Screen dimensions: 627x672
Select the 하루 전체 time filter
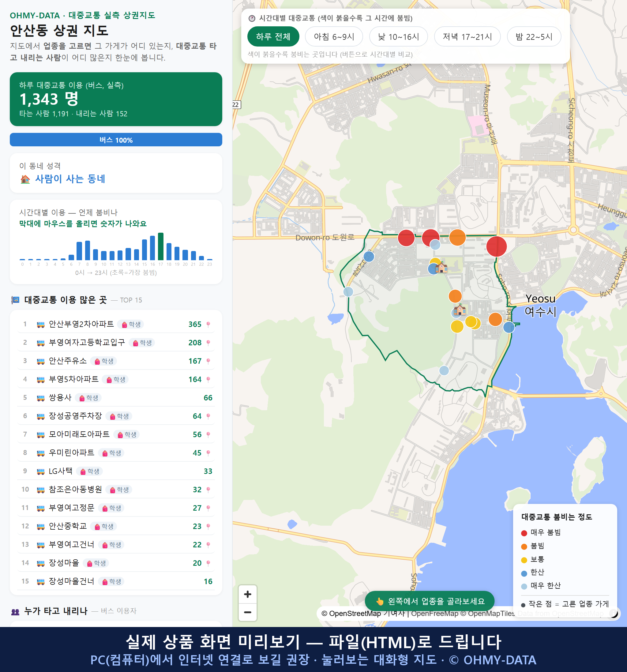click(273, 36)
